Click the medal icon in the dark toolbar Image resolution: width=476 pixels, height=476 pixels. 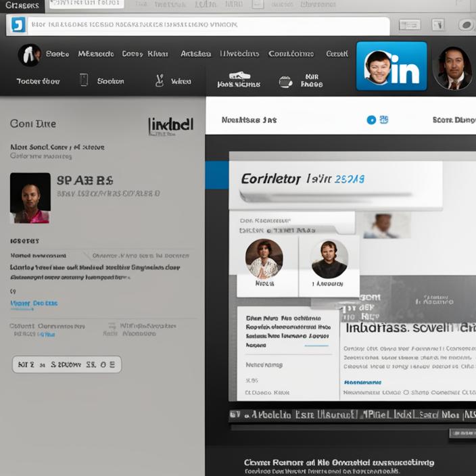click(160, 80)
